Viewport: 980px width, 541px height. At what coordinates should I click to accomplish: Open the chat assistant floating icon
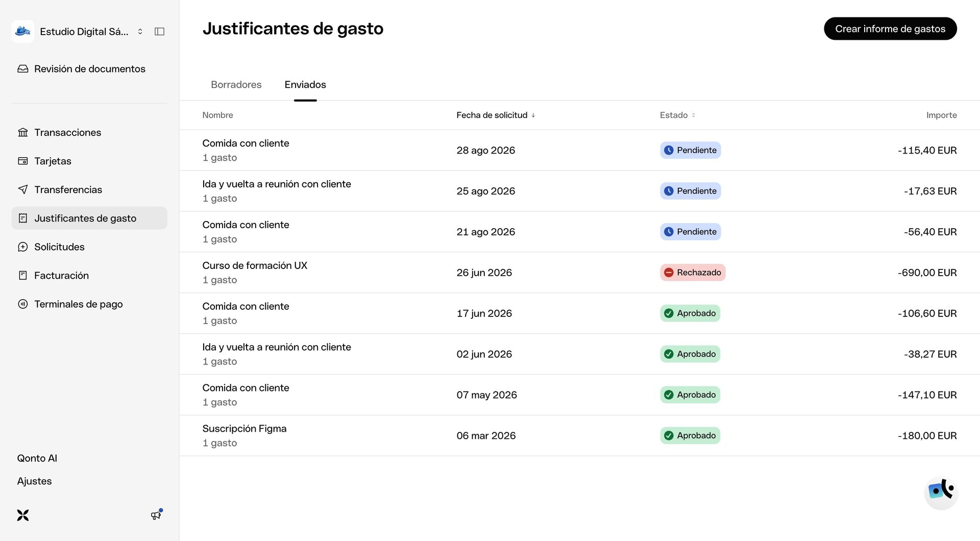click(941, 493)
